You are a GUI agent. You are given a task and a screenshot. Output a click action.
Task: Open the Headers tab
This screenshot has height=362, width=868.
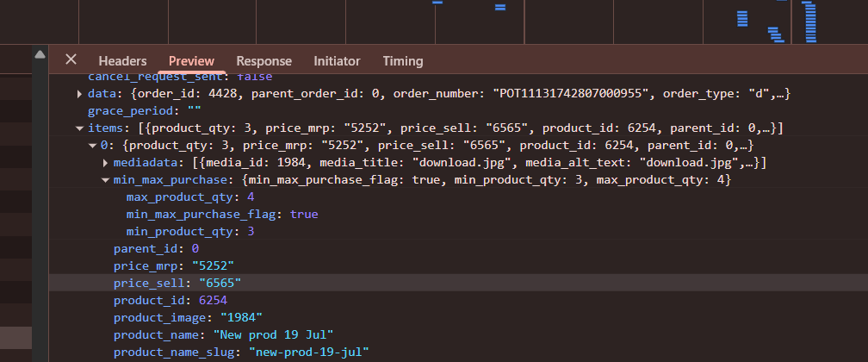pos(122,61)
